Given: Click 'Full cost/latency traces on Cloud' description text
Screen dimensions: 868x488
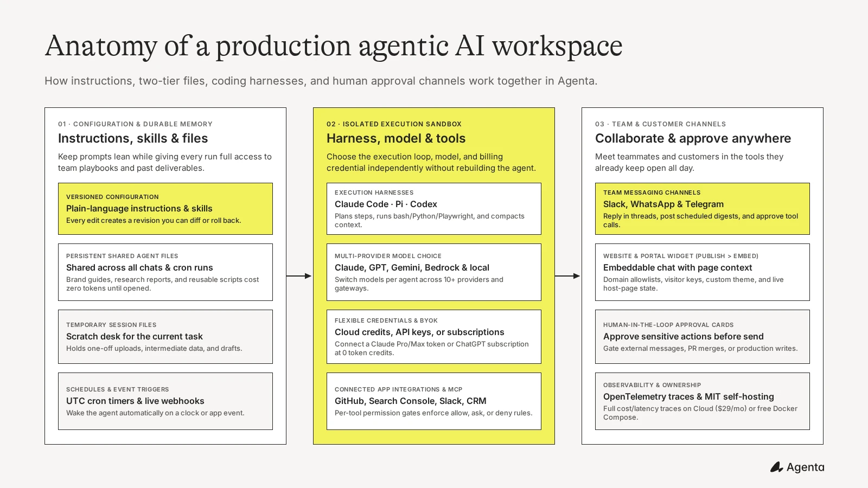Looking at the screenshot, I should [x=700, y=413].
